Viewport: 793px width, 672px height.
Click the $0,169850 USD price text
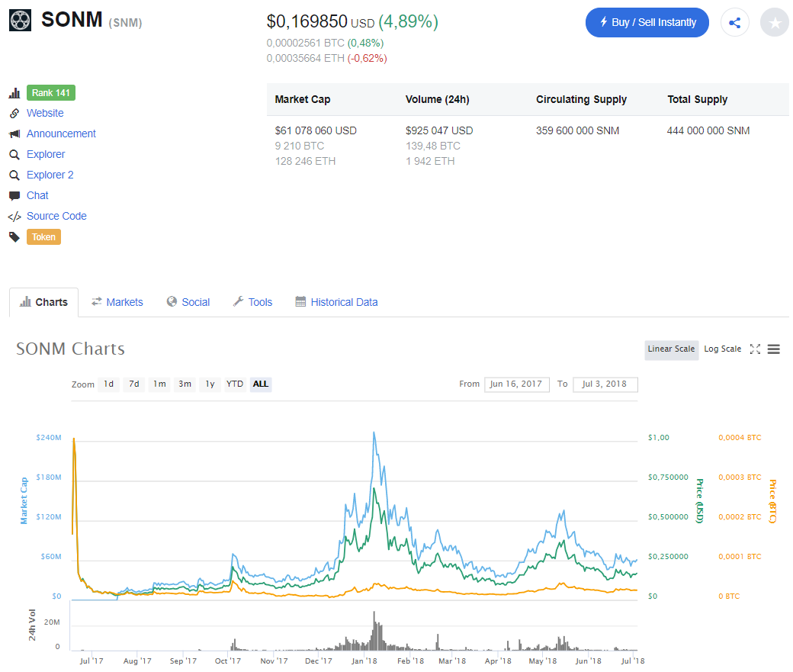pyautogui.click(x=321, y=22)
